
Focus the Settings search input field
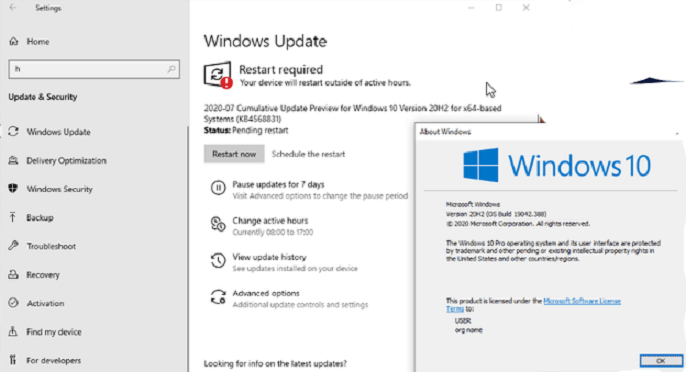pos(94,69)
